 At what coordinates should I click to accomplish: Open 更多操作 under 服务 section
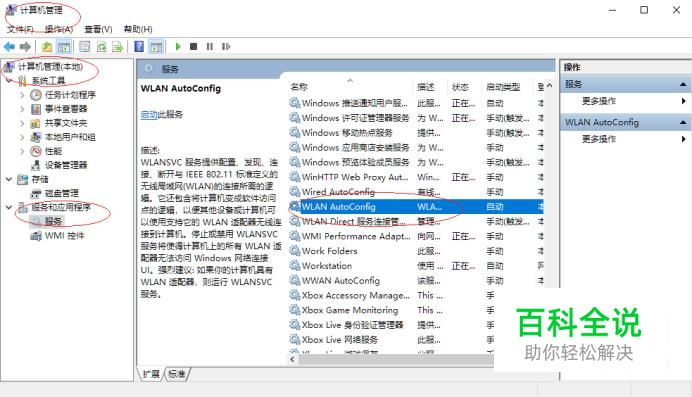point(598,101)
